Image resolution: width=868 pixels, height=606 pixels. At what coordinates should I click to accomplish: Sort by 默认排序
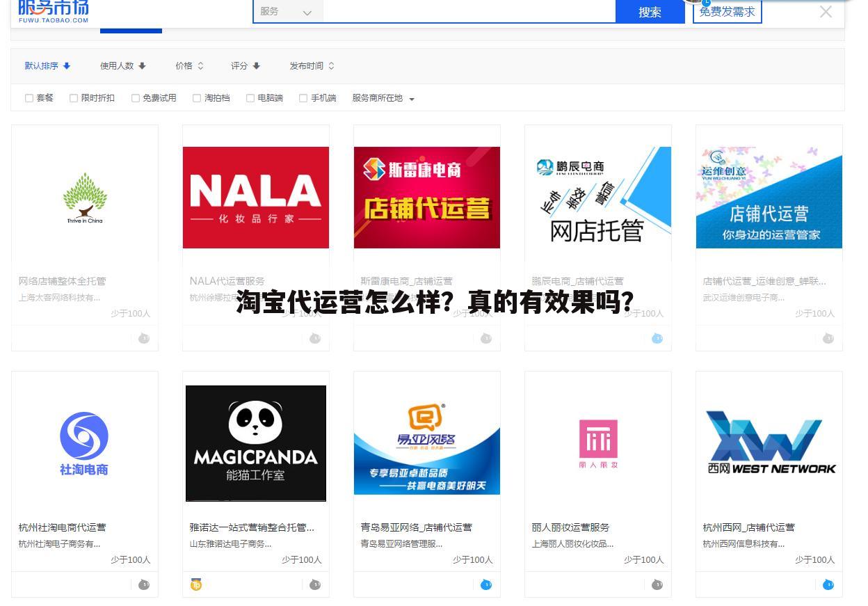tap(47, 66)
